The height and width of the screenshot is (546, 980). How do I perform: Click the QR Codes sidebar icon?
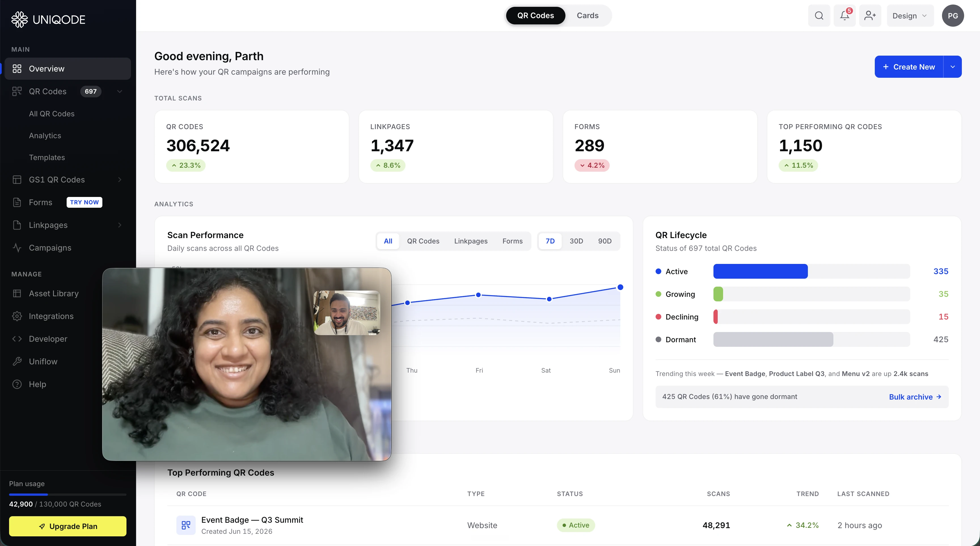click(x=17, y=91)
